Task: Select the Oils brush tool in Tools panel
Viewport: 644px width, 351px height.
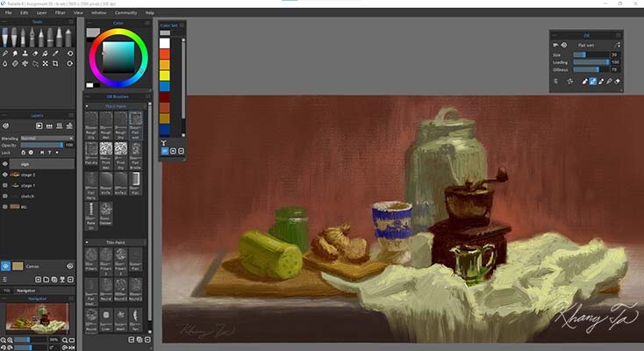Action: tap(4, 37)
